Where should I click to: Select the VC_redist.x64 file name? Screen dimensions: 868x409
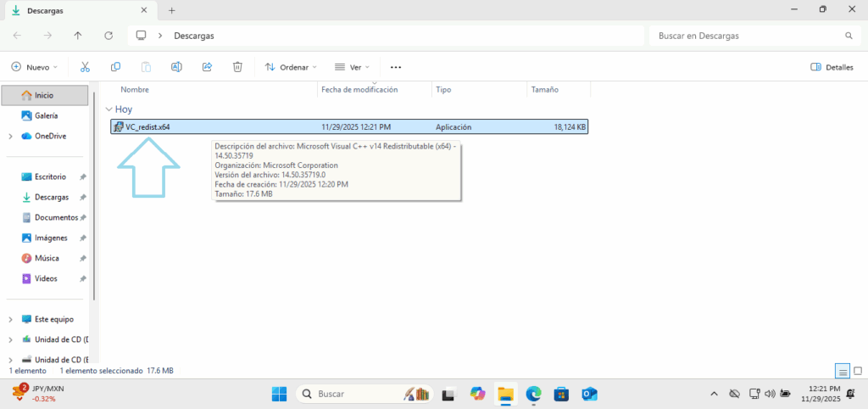tap(147, 127)
